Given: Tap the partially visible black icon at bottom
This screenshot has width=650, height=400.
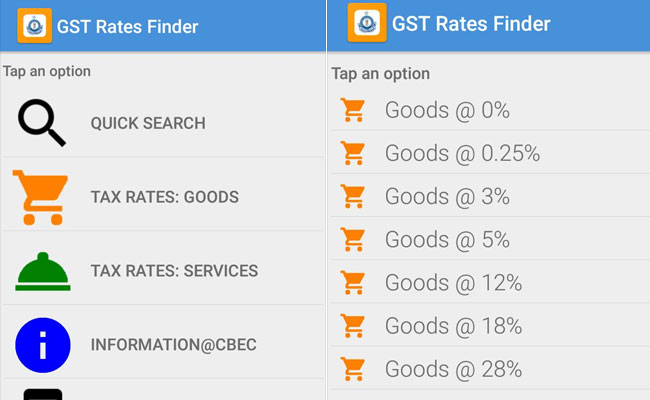Looking at the screenshot, I should pos(42,393).
